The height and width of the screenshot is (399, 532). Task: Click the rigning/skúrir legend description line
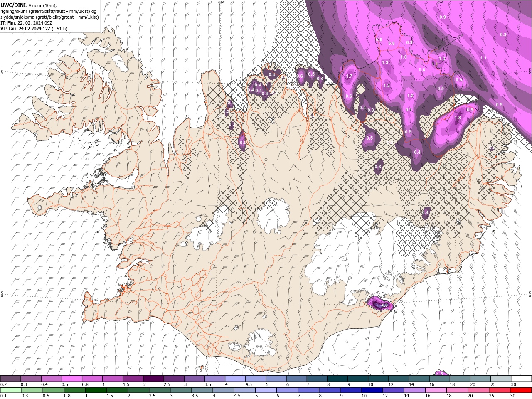48,11
